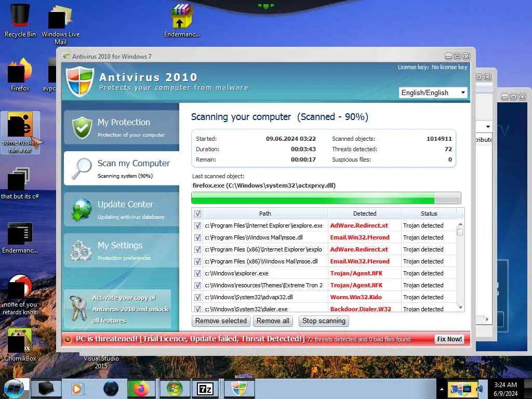Select the 'that but its c#' desktop icon
This screenshot has width=532, height=399.
click(20, 183)
